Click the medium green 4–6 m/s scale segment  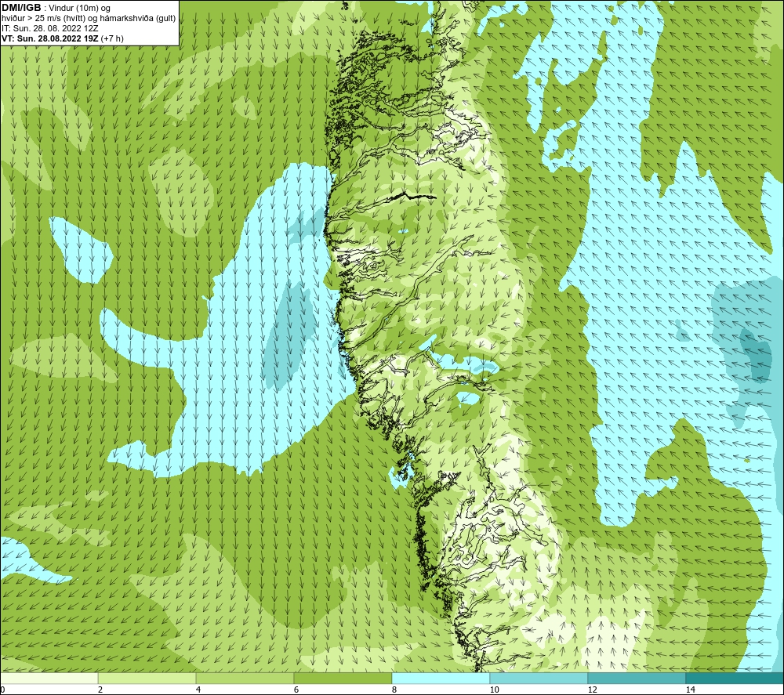coord(245,678)
